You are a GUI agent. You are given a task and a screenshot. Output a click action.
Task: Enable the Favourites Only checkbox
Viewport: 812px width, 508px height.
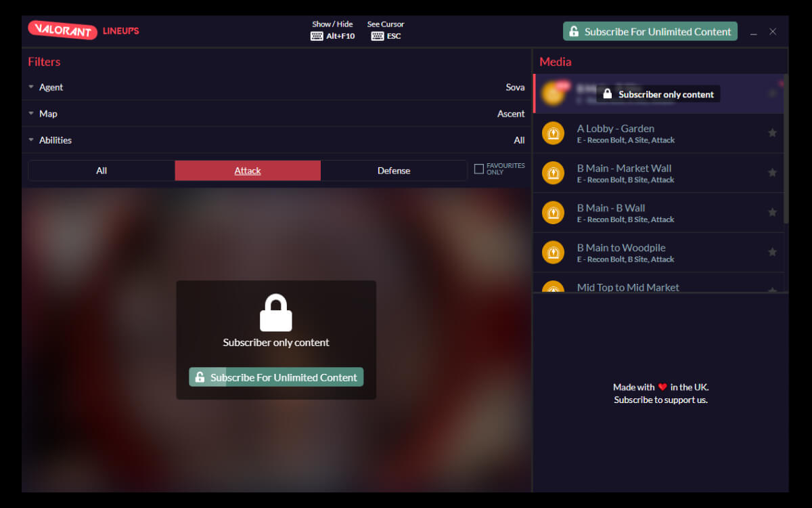click(x=478, y=168)
